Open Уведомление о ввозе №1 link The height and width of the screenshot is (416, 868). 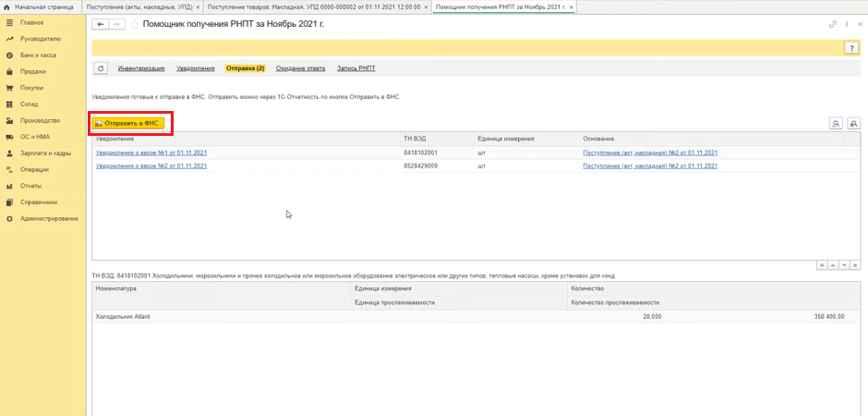tap(151, 152)
